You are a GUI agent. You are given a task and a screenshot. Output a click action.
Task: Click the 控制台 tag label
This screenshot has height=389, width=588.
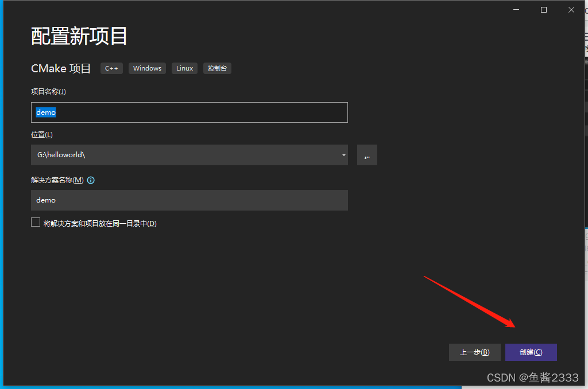coord(217,68)
